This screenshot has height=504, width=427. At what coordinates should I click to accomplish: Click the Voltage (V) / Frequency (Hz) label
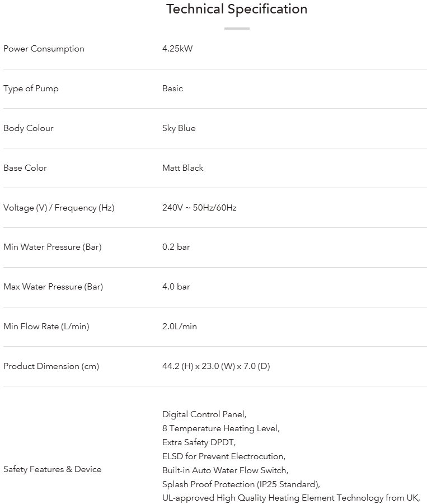tap(59, 208)
